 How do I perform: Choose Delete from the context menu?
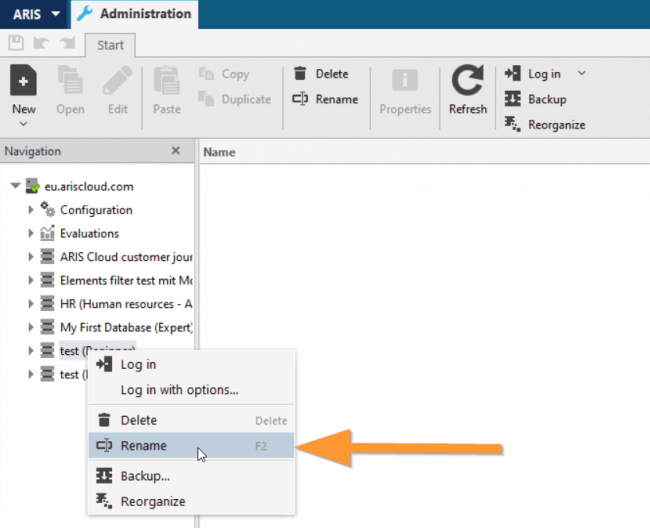pyautogui.click(x=192, y=420)
